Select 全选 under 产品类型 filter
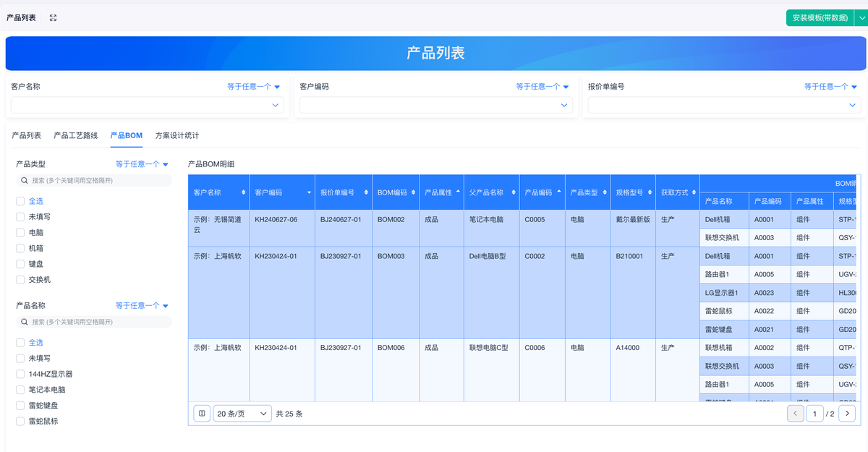Image resolution: width=868 pixels, height=452 pixels. pyautogui.click(x=20, y=201)
